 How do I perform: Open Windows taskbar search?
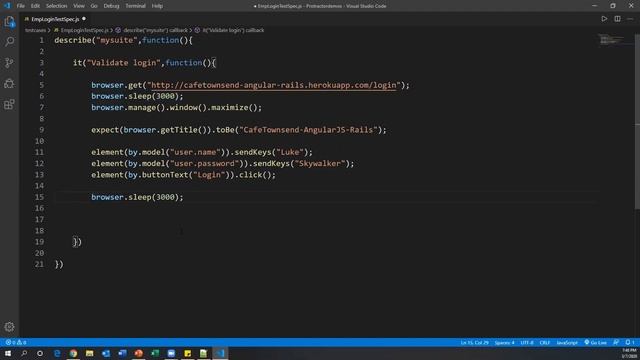pyautogui.click(x=24, y=353)
